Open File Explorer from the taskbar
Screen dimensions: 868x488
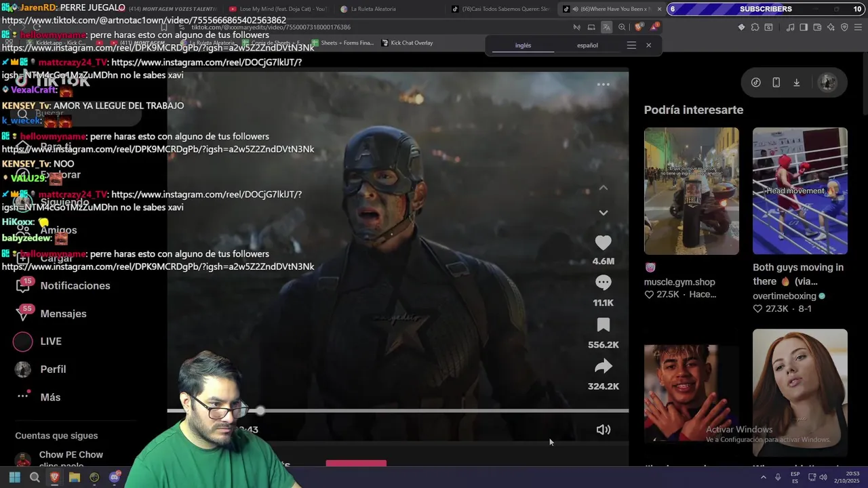tap(75, 477)
